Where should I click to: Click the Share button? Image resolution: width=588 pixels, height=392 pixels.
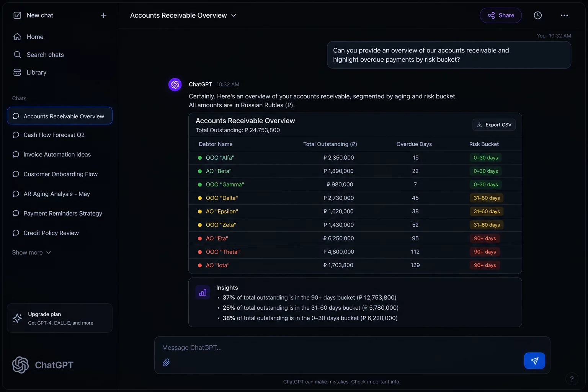(x=501, y=15)
